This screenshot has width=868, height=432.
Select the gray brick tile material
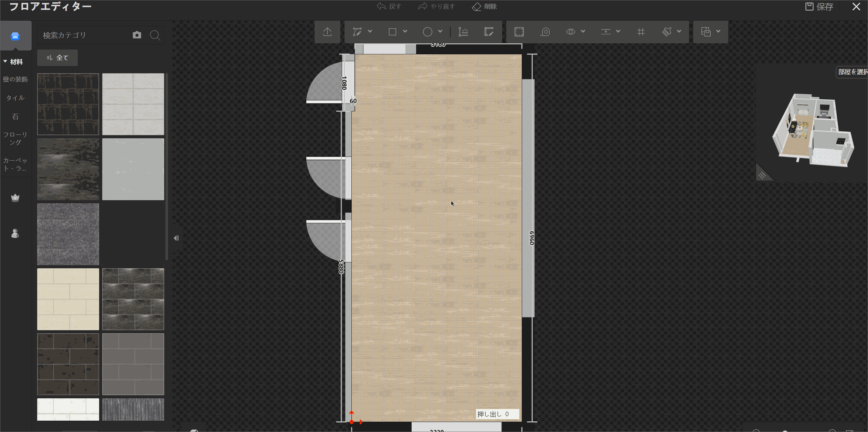[x=133, y=364]
